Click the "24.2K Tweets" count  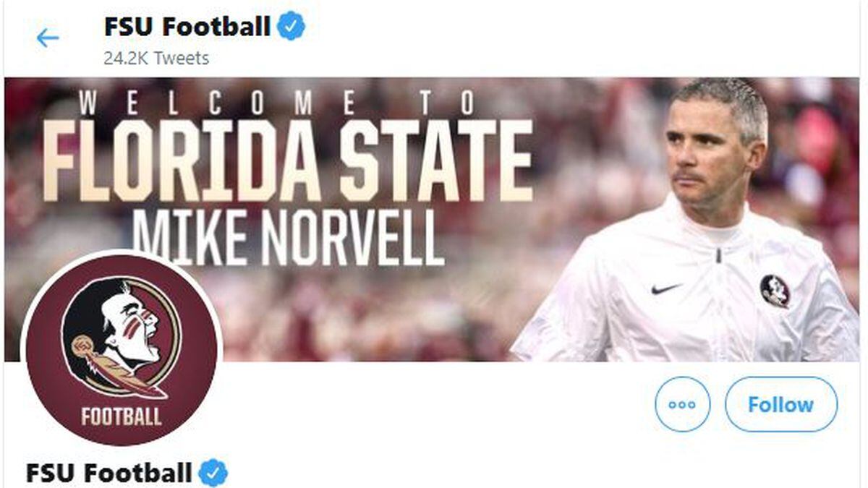point(156,59)
